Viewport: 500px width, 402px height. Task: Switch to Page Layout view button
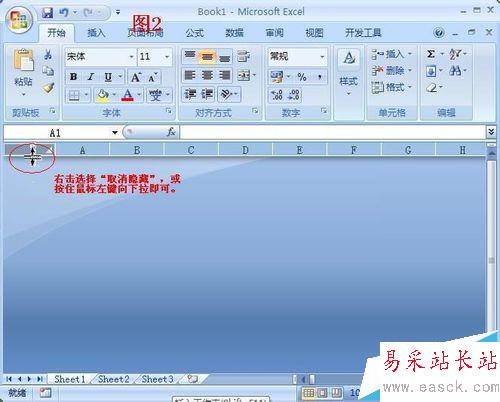[323, 393]
